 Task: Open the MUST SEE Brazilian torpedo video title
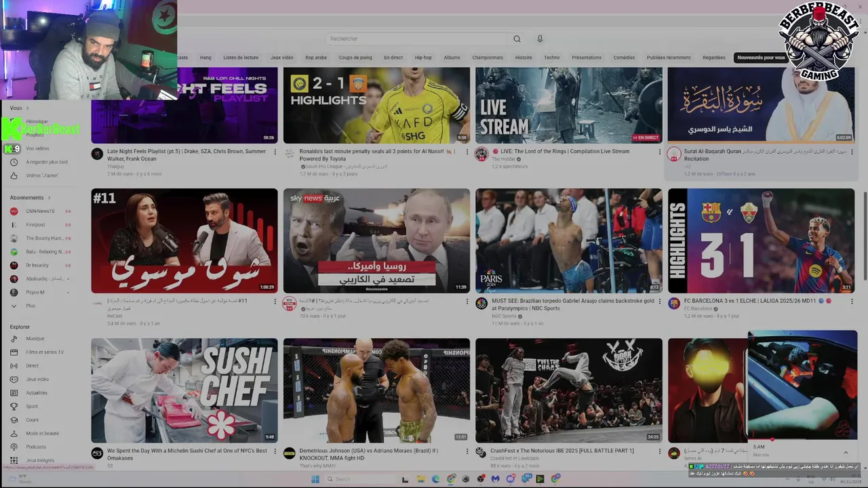(x=572, y=304)
